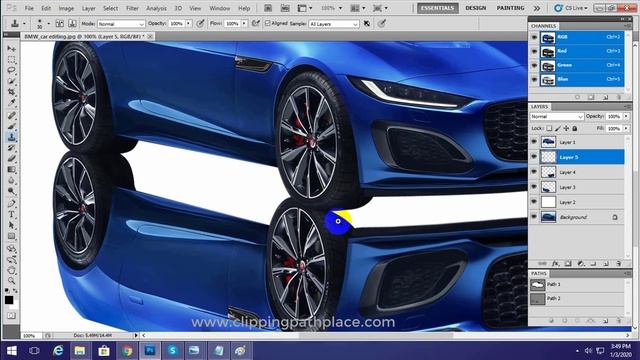Image resolution: width=640 pixels, height=360 pixels.
Task: Select the Type tool
Action: pos(11,214)
